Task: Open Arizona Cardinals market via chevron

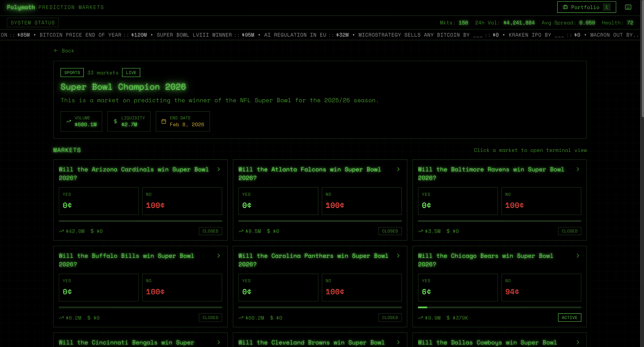Action: 219,169
